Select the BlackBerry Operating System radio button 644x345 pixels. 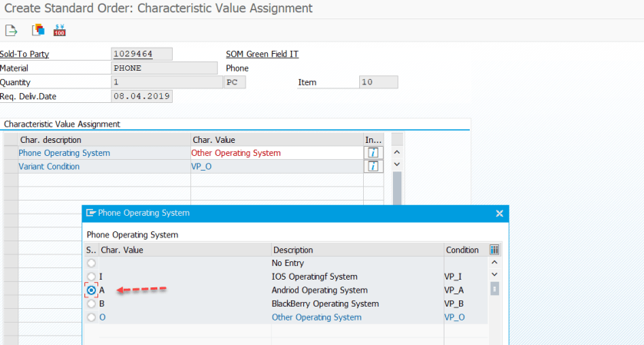click(92, 304)
